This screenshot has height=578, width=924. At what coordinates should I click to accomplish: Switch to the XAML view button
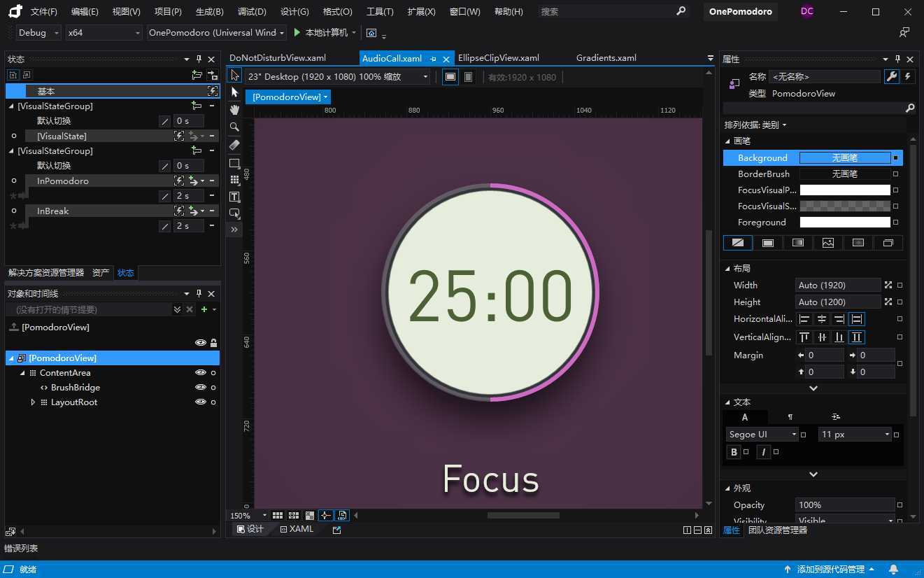pos(297,529)
